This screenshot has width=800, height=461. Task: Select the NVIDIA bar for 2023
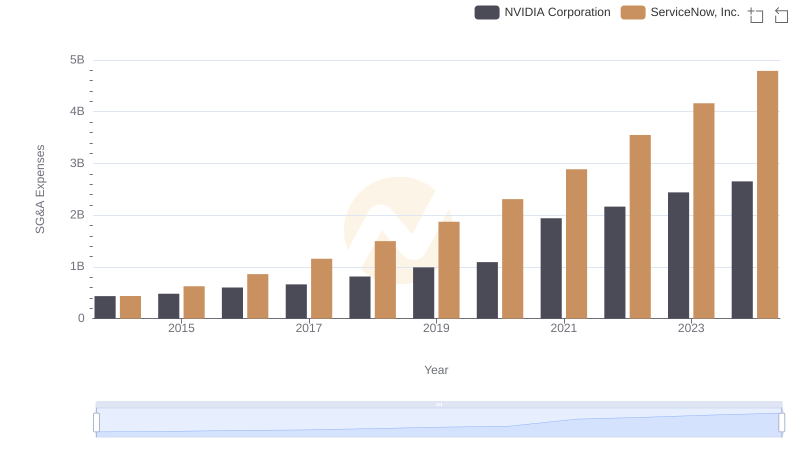click(x=678, y=255)
